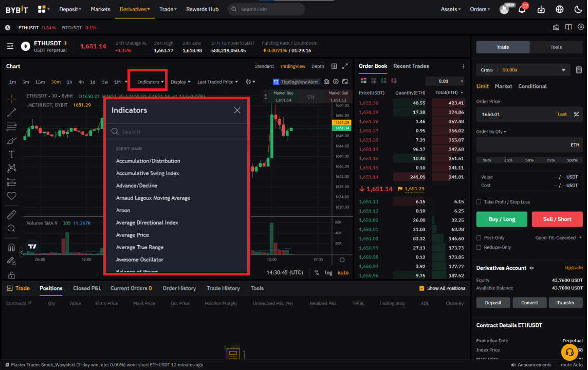Click the Deposit button in account panel
This screenshot has height=370, width=588.
pyautogui.click(x=493, y=303)
